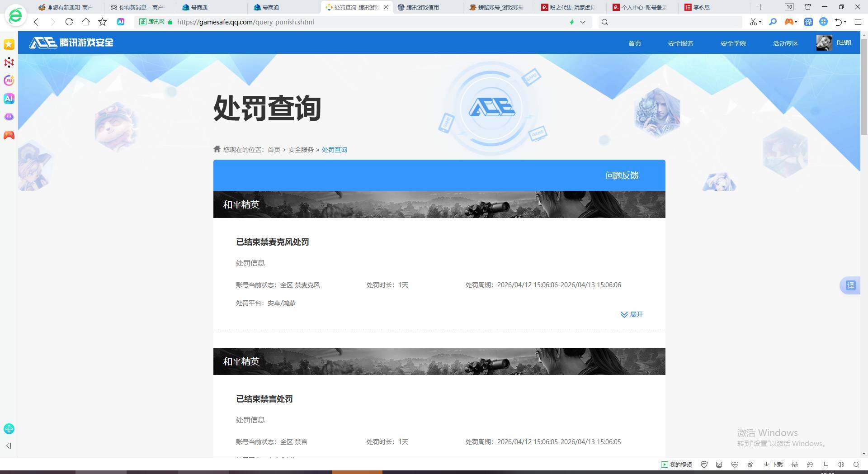Click the floating translate 译 button at right
868x474 pixels.
[850, 285]
